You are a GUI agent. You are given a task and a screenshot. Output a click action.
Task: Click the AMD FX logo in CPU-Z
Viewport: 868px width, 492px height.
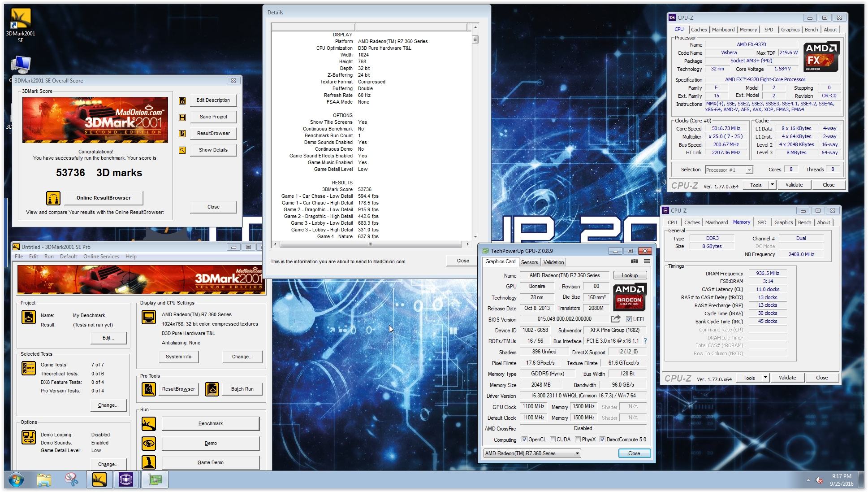click(821, 57)
